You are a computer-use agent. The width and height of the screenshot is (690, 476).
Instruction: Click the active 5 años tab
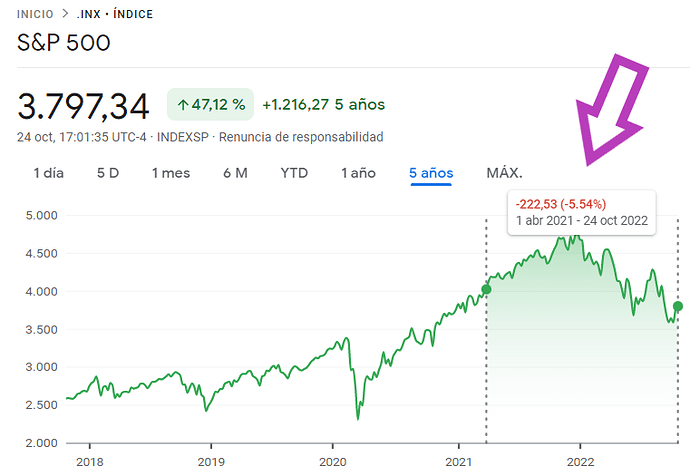coord(431,173)
